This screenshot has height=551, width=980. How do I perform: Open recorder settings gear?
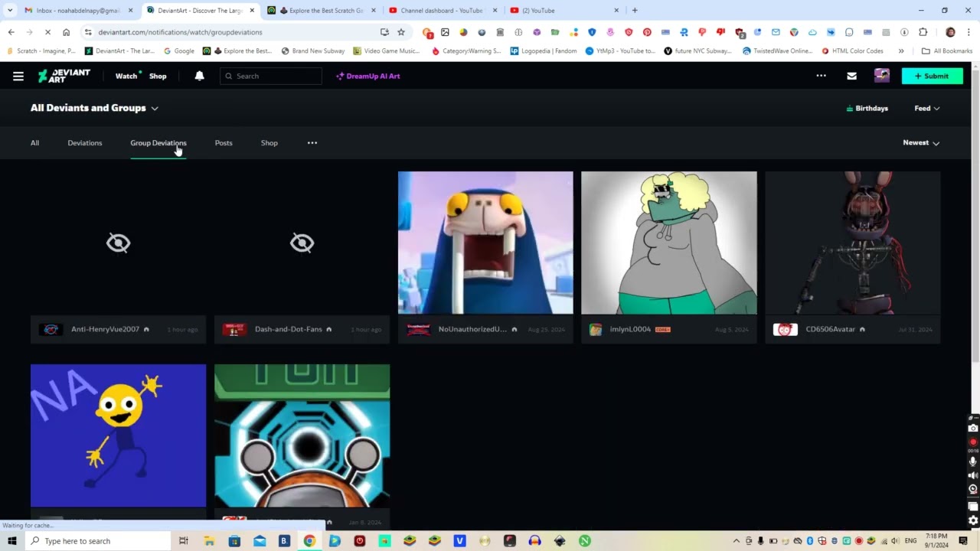[x=973, y=520]
